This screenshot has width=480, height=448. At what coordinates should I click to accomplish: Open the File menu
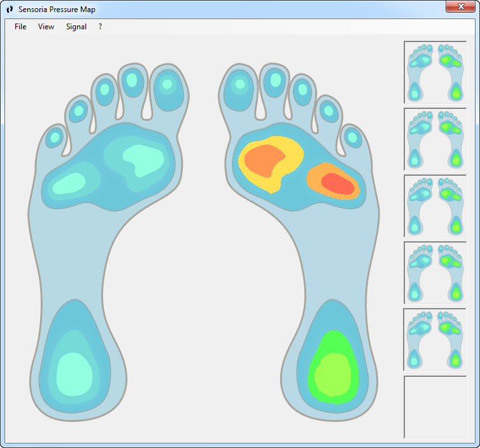click(x=20, y=27)
